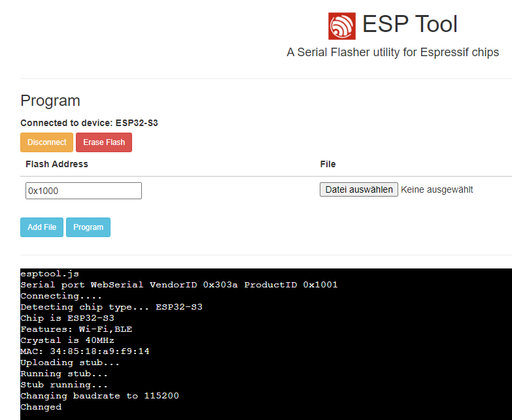Click the 'Stub running...' console line

point(64,385)
